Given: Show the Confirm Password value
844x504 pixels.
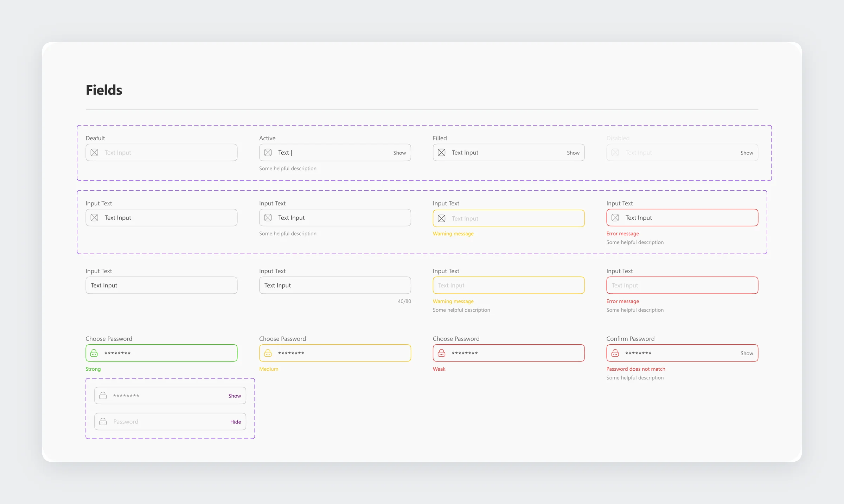Looking at the screenshot, I should pyautogui.click(x=747, y=353).
